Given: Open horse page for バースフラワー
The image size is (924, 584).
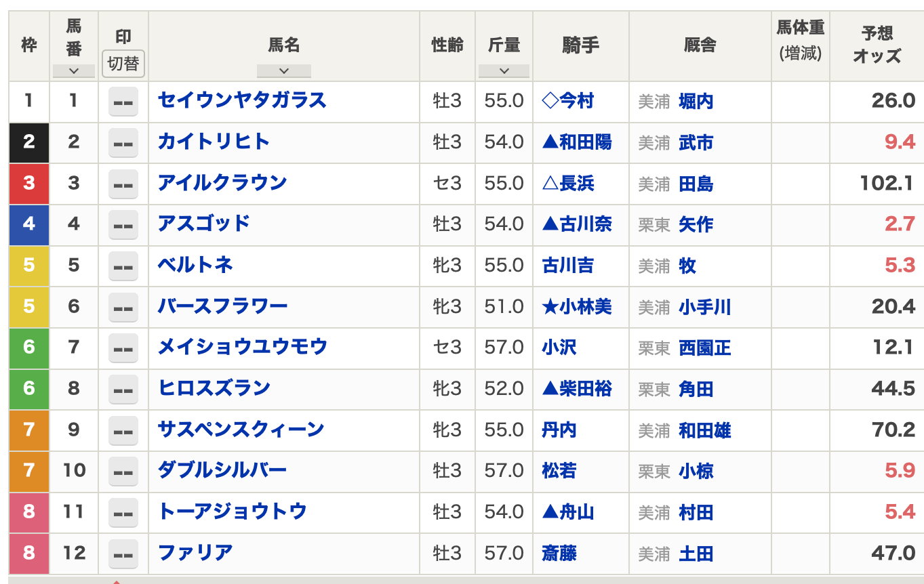Looking at the screenshot, I should tap(222, 306).
